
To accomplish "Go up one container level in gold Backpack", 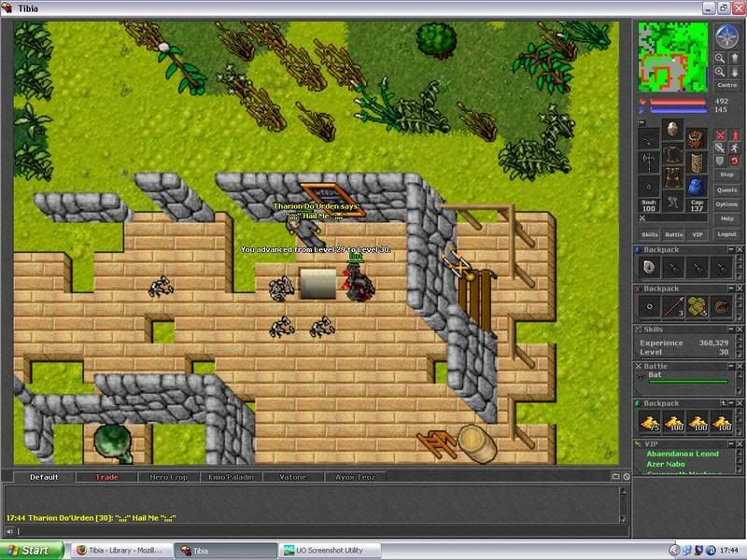I will pyautogui.click(x=725, y=403).
